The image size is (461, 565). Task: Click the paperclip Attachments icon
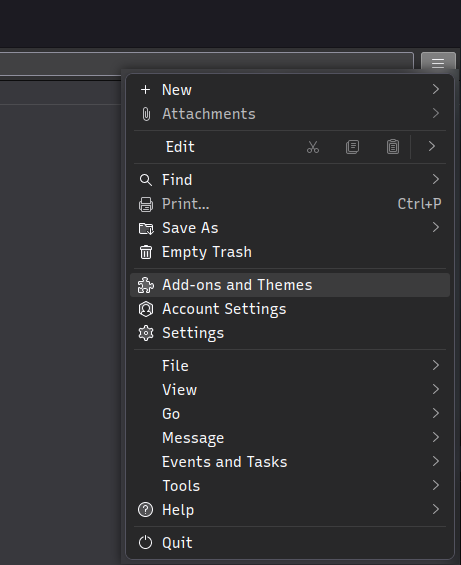pyautogui.click(x=146, y=114)
